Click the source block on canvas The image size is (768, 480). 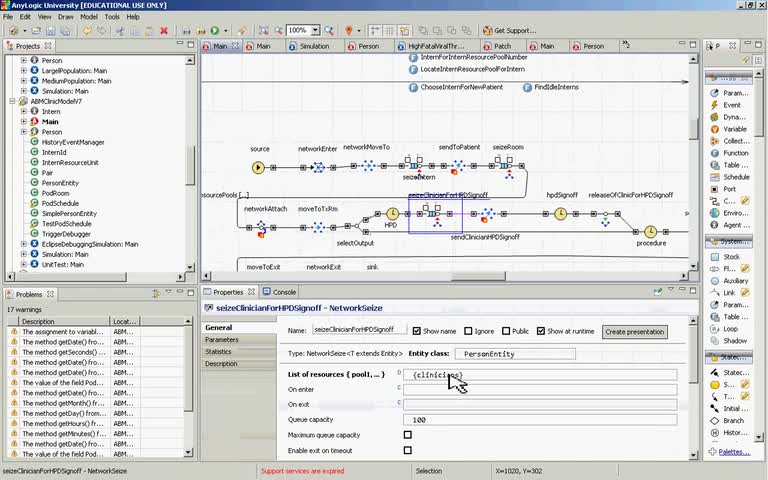pos(258,168)
